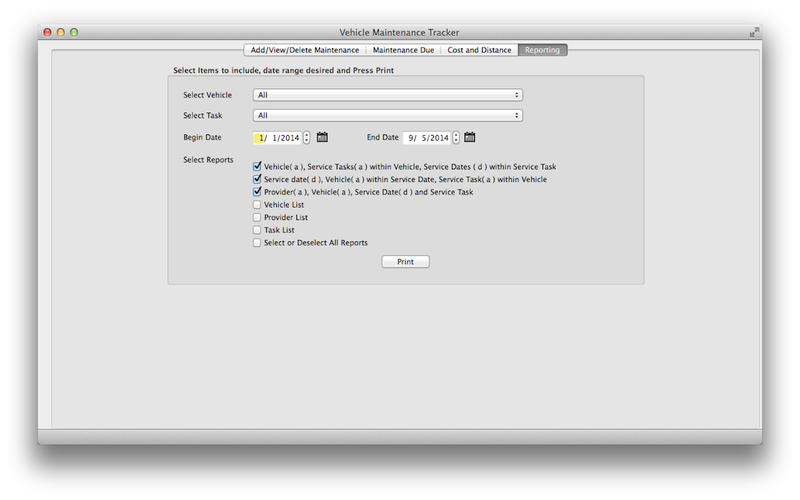This screenshot has width=800, height=500.
Task: Click the Select Task label
Action: [203, 115]
